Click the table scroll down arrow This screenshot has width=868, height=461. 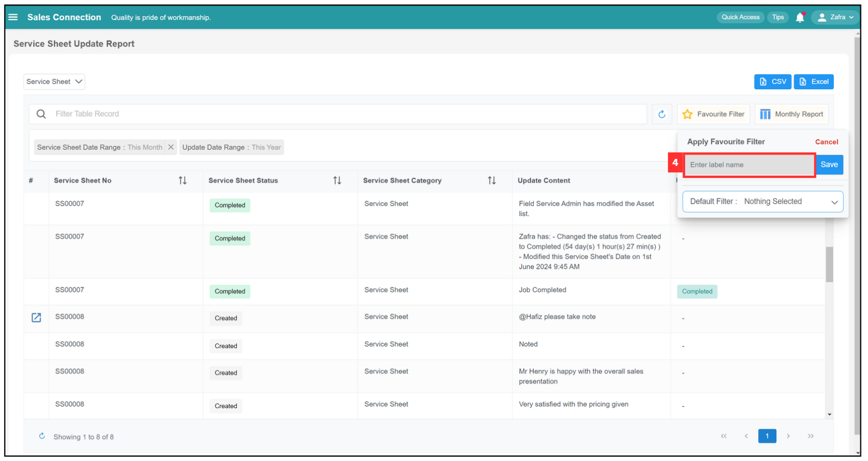(829, 415)
